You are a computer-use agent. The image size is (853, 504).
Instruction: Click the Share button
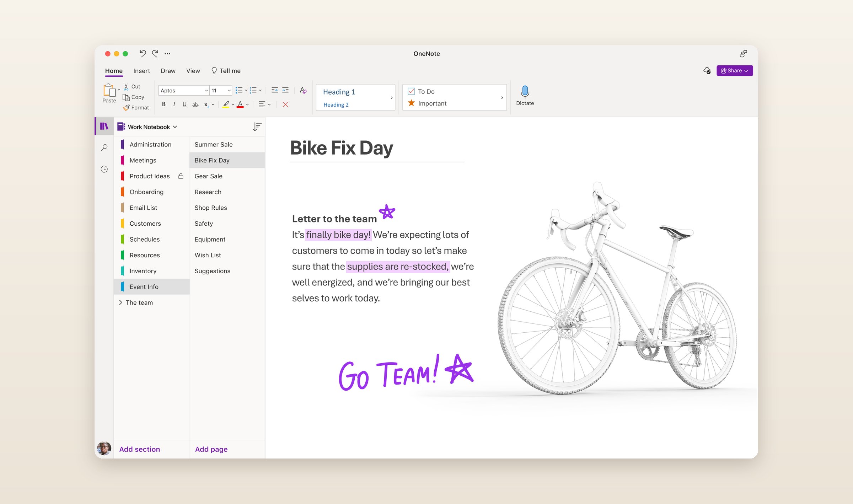[734, 71]
